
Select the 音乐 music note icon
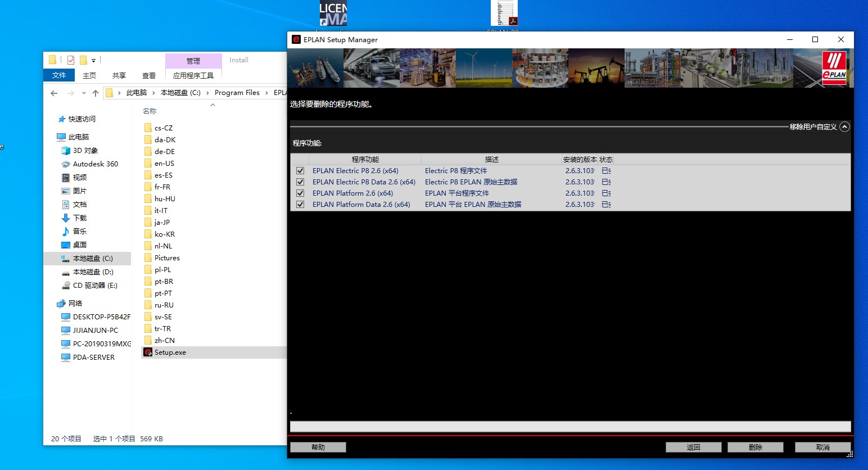click(x=66, y=232)
